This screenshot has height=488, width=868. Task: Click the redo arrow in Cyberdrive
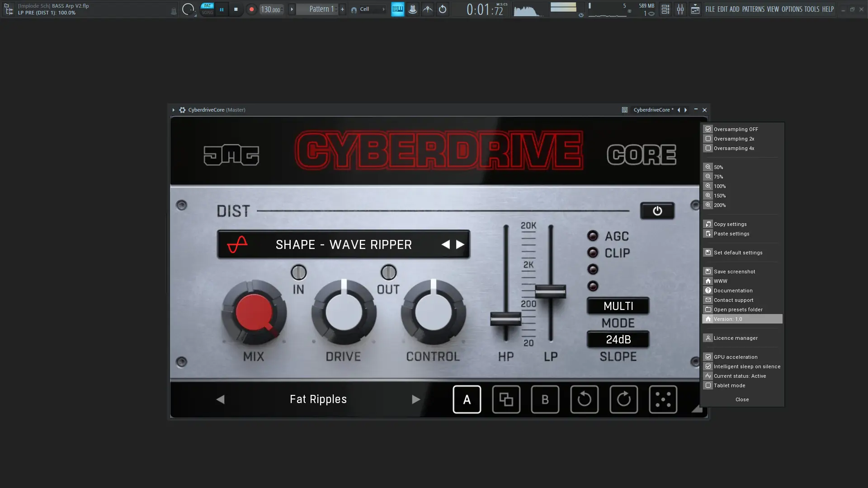(x=623, y=399)
